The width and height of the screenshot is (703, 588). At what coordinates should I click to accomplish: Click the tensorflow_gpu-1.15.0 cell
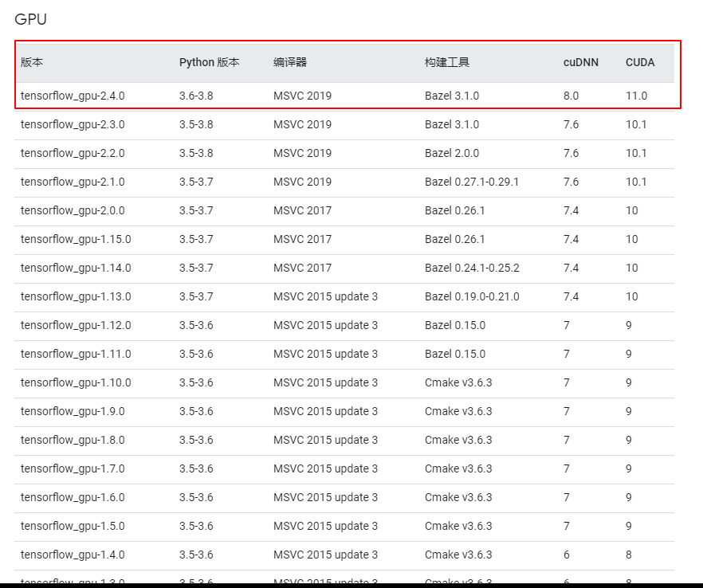click(x=76, y=239)
